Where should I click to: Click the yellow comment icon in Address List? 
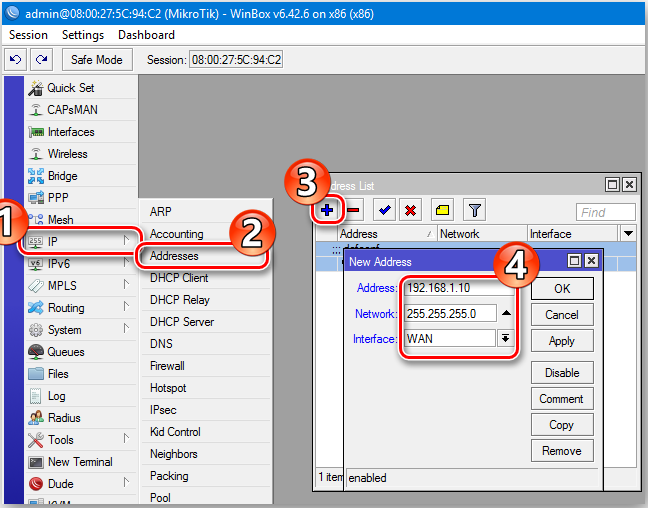click(x=442, y=210)
